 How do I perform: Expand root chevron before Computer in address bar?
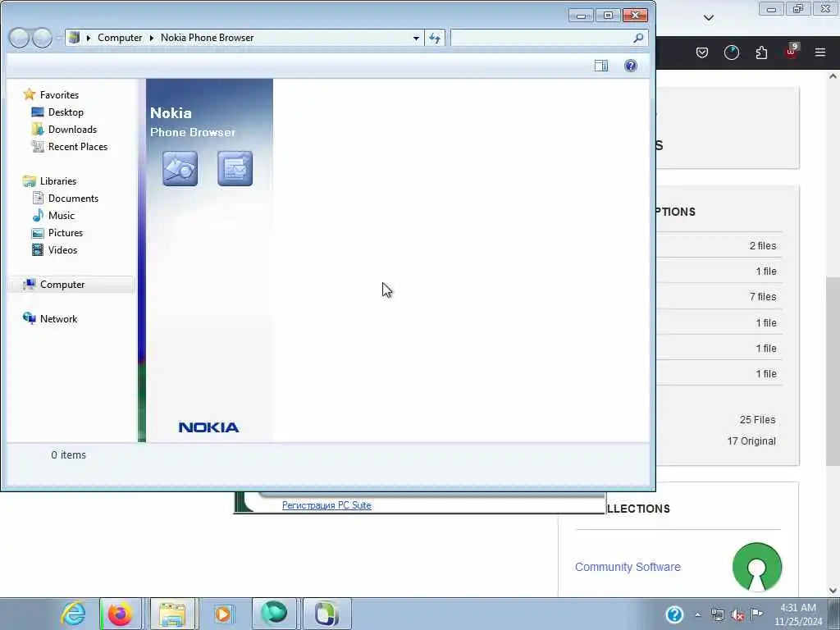pyautogui.click(x=89, y=38)
